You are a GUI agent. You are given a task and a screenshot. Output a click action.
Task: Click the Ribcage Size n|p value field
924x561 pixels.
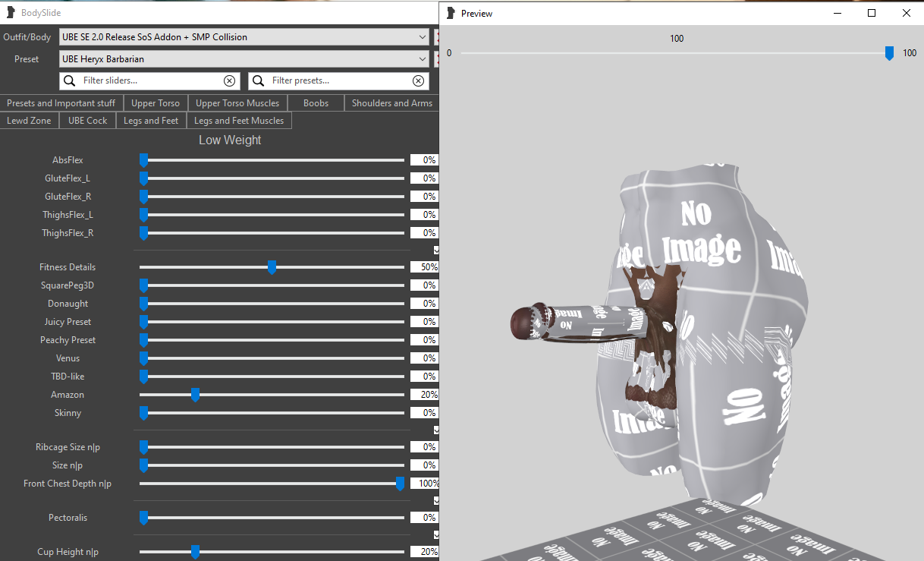coord(424,447)
